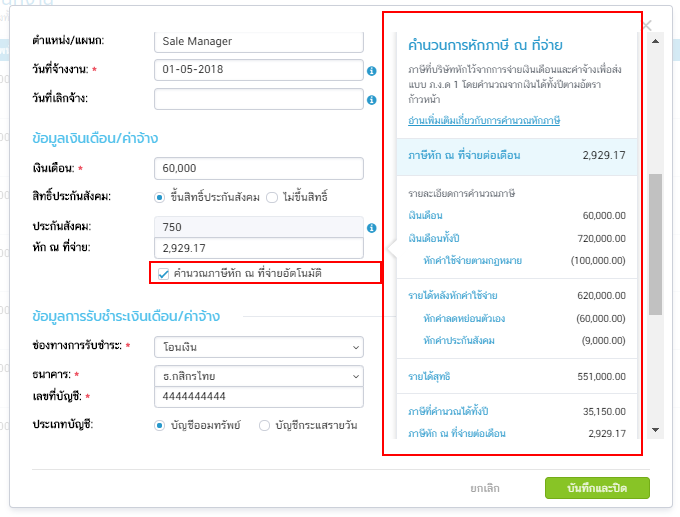This screenshot has height=517, width=680.
Task: Click รายได้หลังหักค่าใช้จ่าย row label
Action: pyautogui.click(x=453, y=296)
